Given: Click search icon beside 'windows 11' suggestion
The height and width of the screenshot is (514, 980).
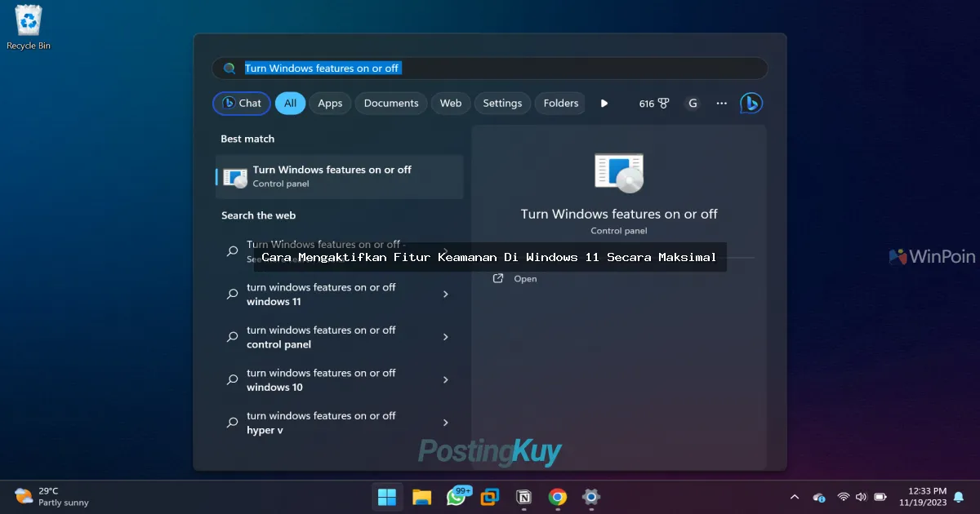Looking at the screenshot, I should coord(232,294).
